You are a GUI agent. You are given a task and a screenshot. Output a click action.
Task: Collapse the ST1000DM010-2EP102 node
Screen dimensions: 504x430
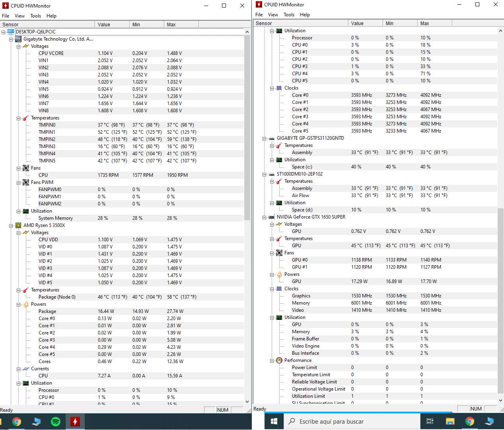(265, 174)
